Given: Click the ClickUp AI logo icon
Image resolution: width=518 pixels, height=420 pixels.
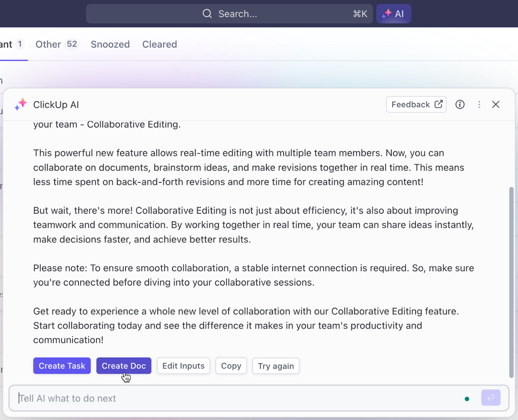Looking at the screenshot, I should [20, 105].
